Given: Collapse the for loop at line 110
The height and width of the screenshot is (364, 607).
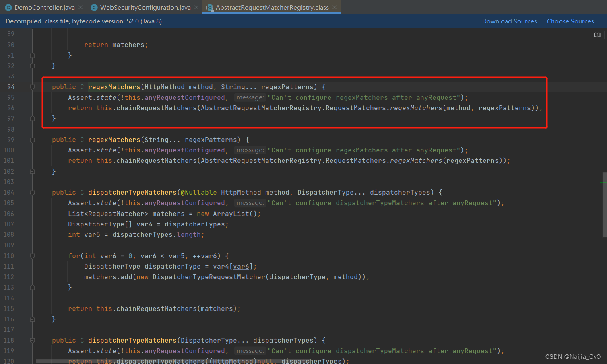Looking at the screenshot, I should tap(32, 256).
